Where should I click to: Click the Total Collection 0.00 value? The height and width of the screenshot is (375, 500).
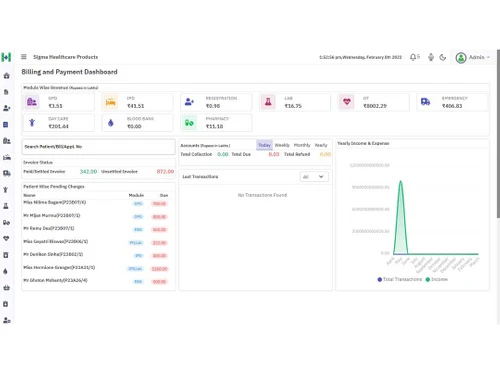[223, 154]
